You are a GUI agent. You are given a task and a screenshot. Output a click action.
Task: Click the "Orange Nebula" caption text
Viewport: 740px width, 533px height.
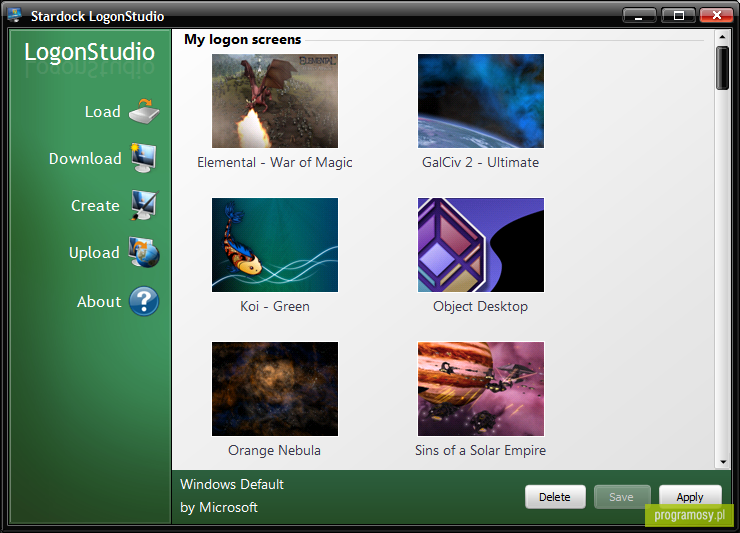coord(274,450)
